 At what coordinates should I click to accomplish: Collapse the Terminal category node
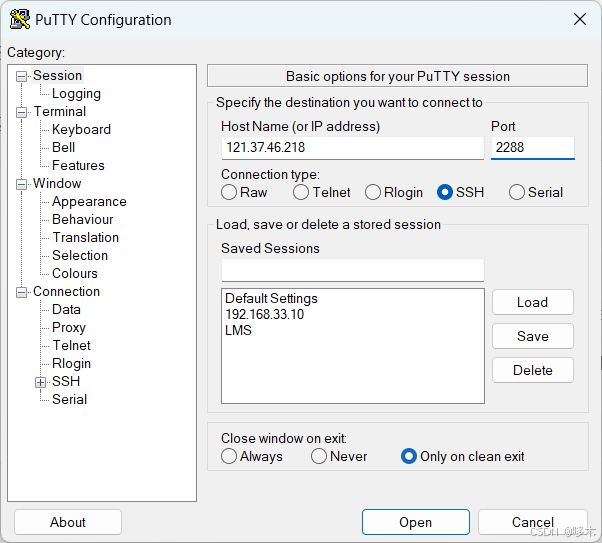point(22,112)
